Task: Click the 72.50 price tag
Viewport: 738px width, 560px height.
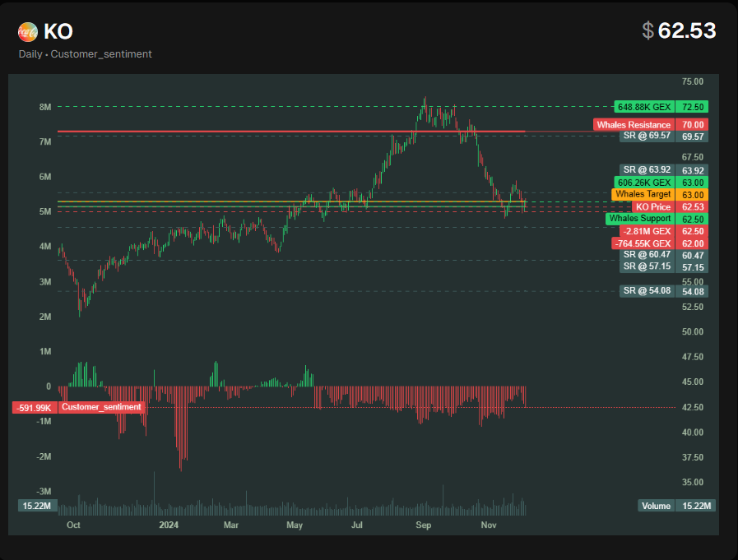Action: 692,107
